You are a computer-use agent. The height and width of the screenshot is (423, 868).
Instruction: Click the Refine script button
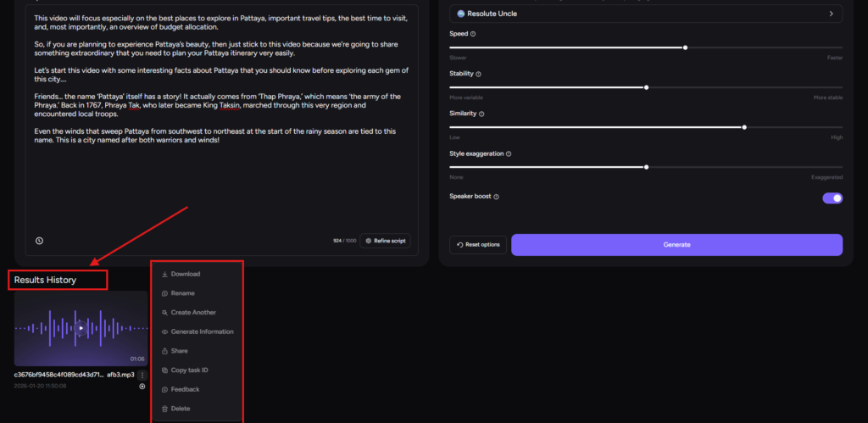point(386,241)
